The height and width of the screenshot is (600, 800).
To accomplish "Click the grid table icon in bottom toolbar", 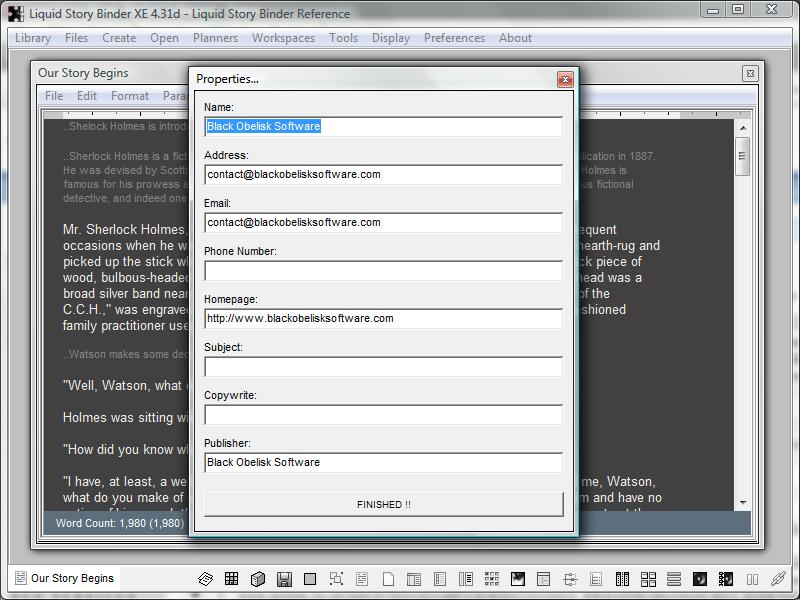I will [232, 579].
